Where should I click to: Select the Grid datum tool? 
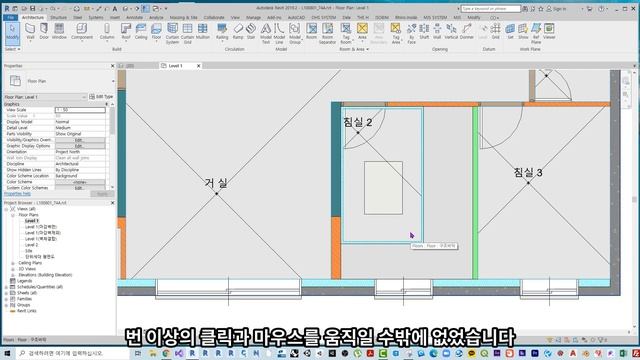coord(496,32)
